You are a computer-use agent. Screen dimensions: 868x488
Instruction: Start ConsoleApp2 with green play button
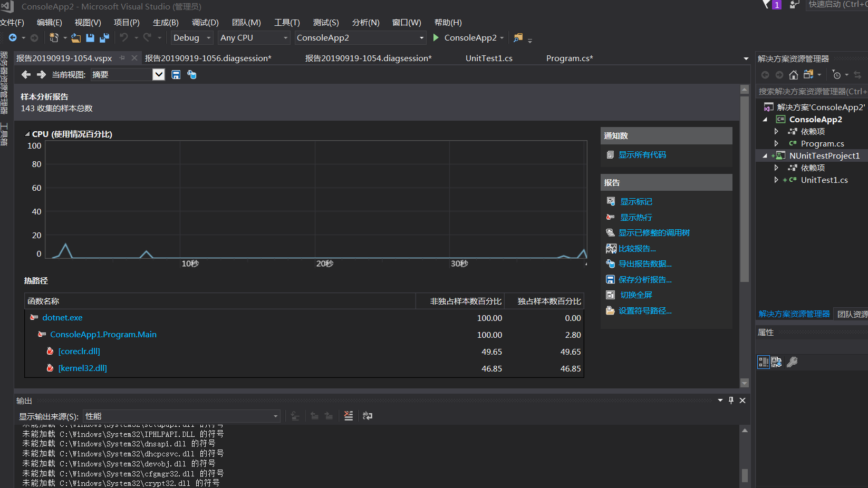point(436,38)
